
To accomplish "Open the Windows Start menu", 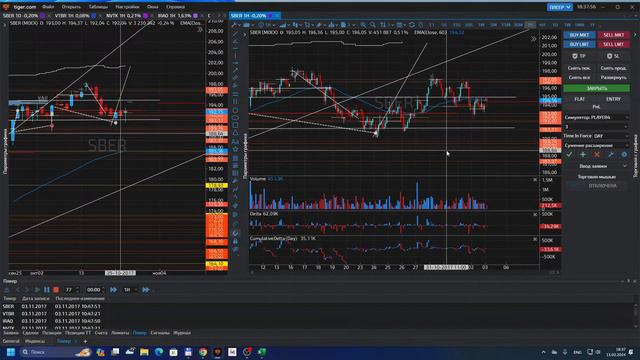I will point(11,352).
